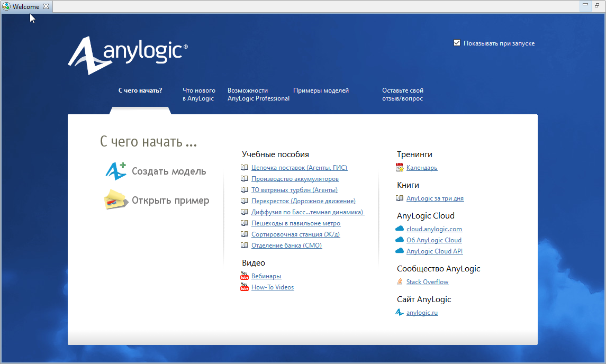Screen dimensions: 606x364
Task: Maximize the Welcome view panel
Action: (x=596, y=5)
